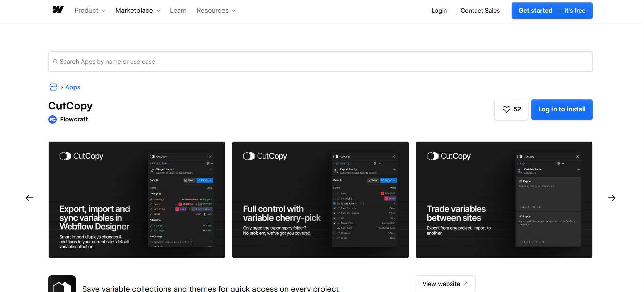
Task: Like the app with the heart button
Action: click(x=511, y=109)
